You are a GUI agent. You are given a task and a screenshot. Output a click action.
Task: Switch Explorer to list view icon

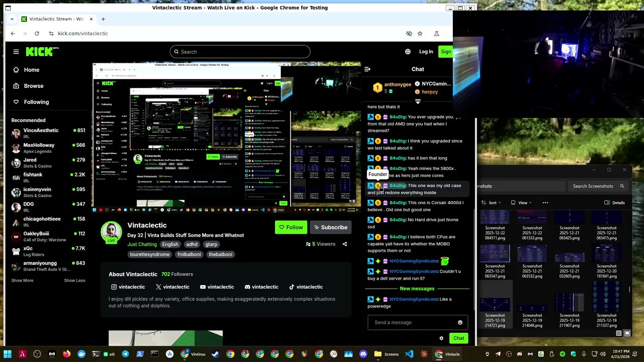pos(619,333)
